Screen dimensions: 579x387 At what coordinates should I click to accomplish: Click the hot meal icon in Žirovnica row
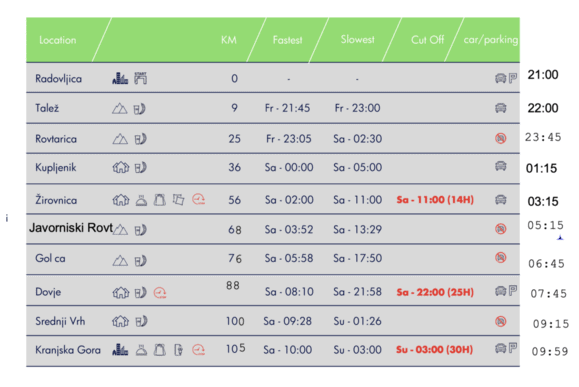click(141, 200)
